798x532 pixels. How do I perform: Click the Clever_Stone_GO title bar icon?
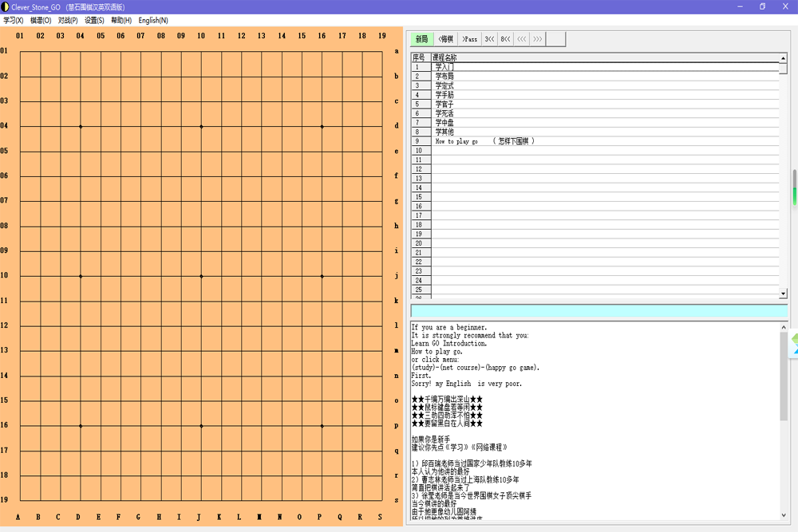[x=6, y=6]
